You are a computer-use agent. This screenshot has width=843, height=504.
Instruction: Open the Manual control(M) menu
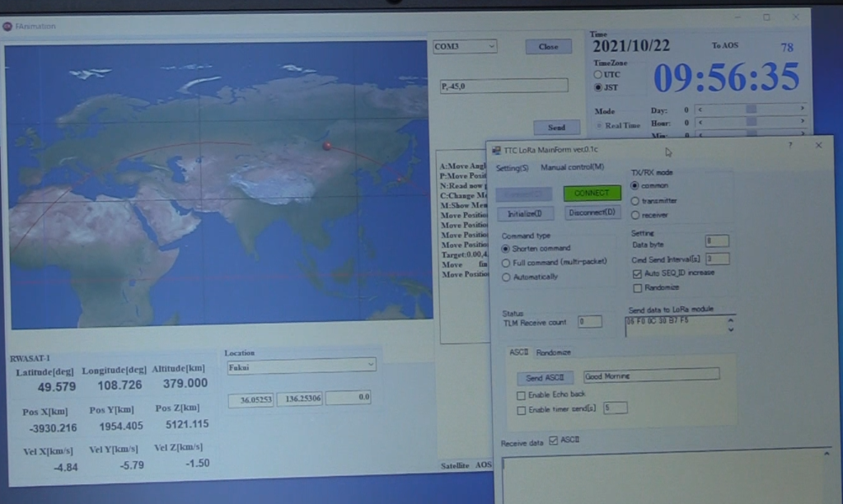pos(572,168)
